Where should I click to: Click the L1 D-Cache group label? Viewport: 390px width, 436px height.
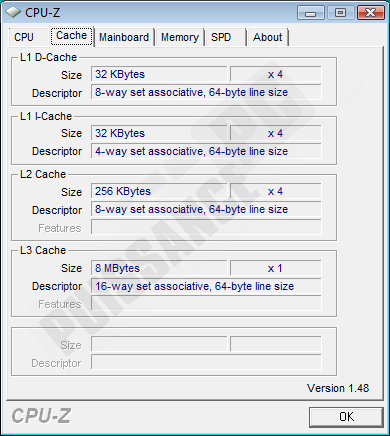click(x=48, y=57)
